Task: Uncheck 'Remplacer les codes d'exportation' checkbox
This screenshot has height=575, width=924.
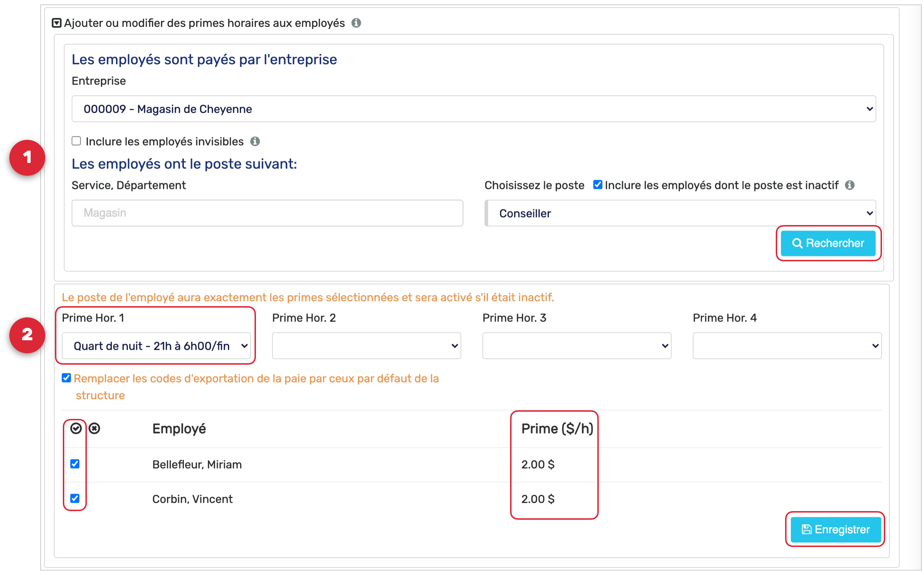Action: click(66, 378)
